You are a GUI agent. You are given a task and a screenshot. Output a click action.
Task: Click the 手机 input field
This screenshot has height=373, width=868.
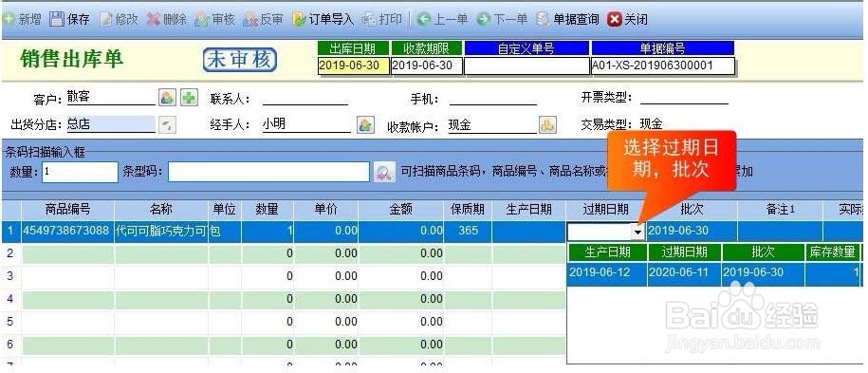492,98
